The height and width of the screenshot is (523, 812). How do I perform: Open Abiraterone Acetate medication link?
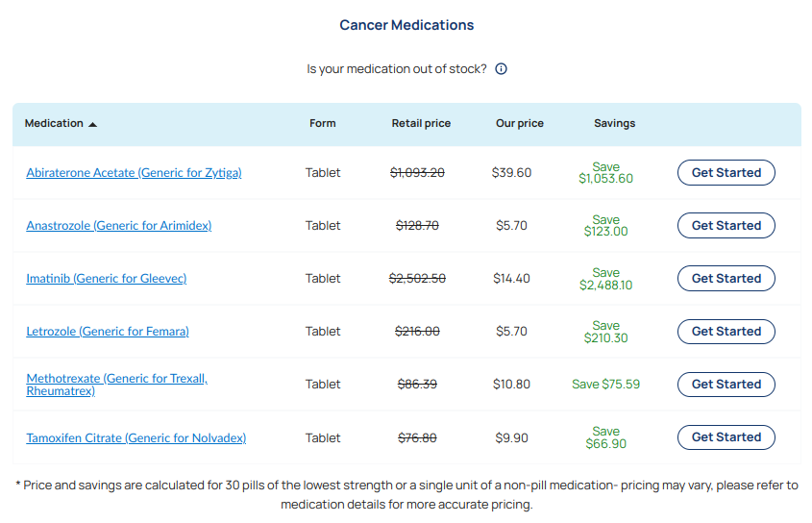134,173
